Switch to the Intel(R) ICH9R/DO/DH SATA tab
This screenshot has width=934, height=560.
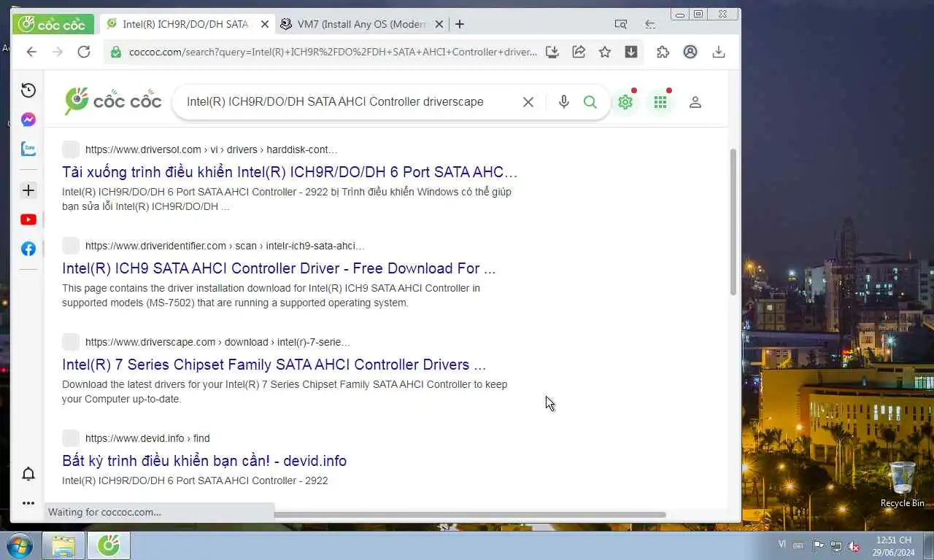click(x=185, y=24)
